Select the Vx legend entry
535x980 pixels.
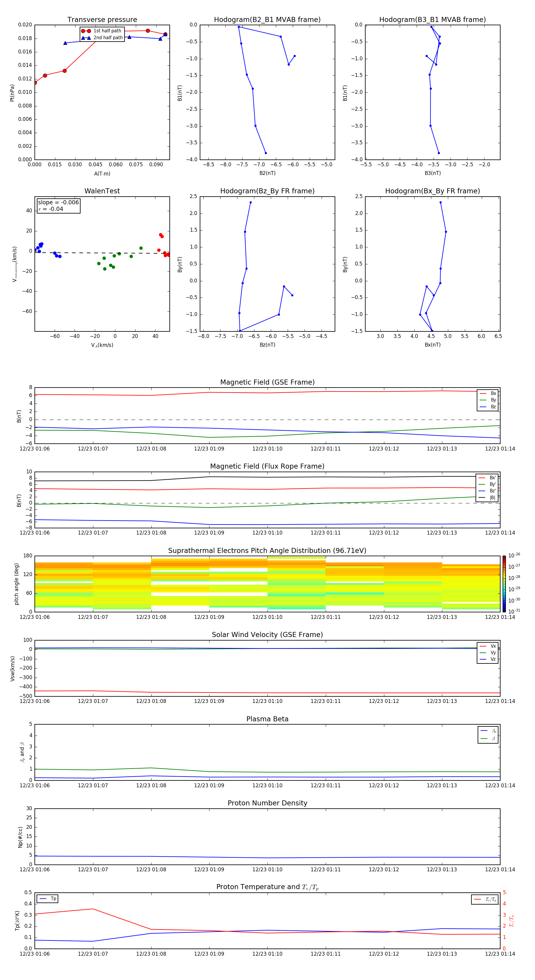pyautogui.click(x=488, y=646)
